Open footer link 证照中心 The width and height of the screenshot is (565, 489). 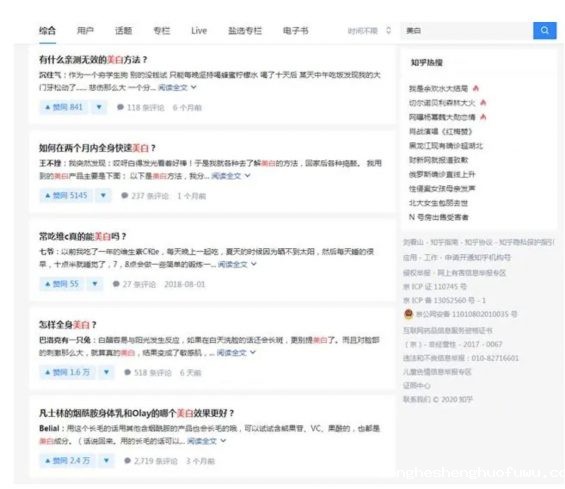point(417,386)
